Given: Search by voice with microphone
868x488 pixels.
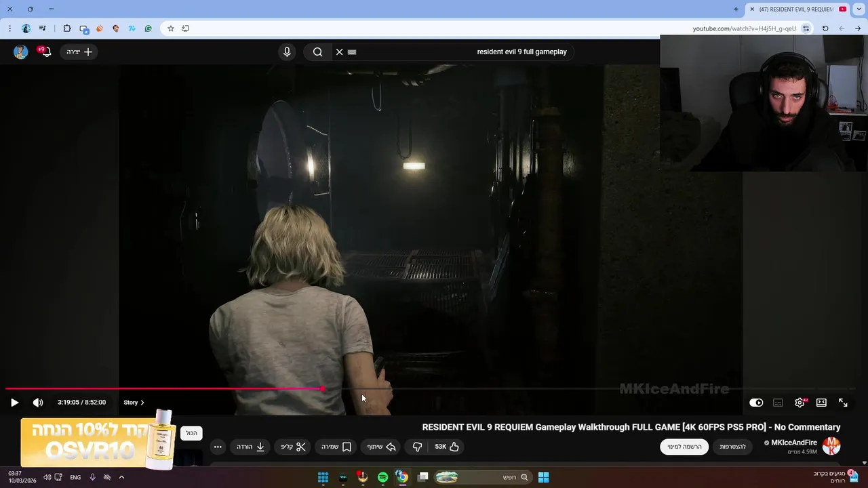Looking at the screenshot, I should tap(287, 52).
